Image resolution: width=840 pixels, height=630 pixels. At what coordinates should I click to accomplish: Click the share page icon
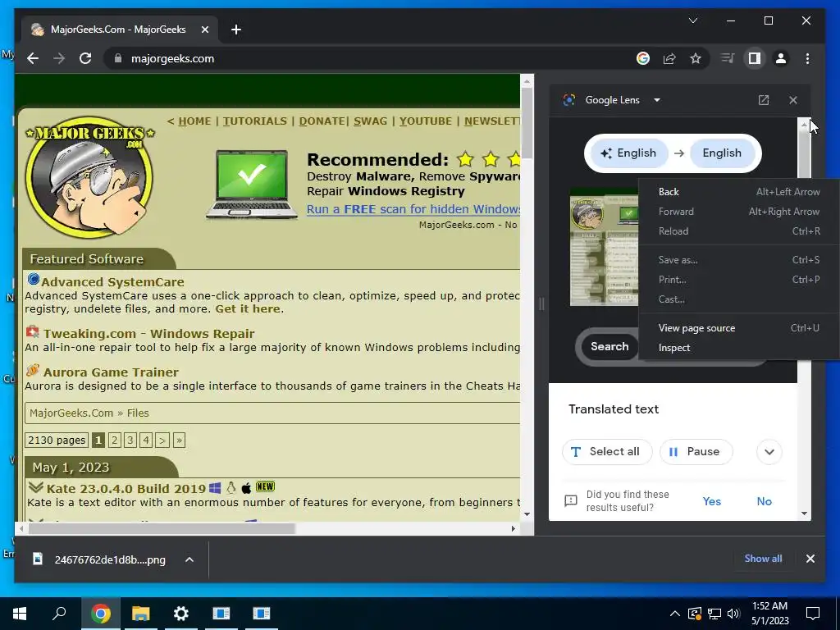click(x=669, y=58)
